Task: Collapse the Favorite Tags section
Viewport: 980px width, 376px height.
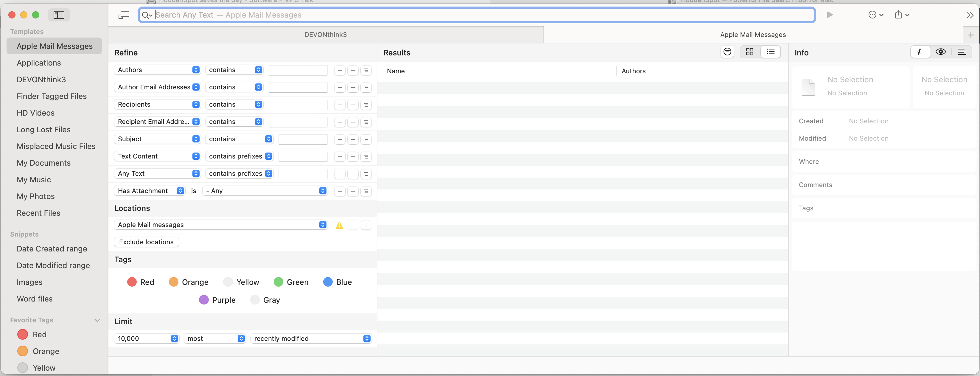Action: pos(97,320)
